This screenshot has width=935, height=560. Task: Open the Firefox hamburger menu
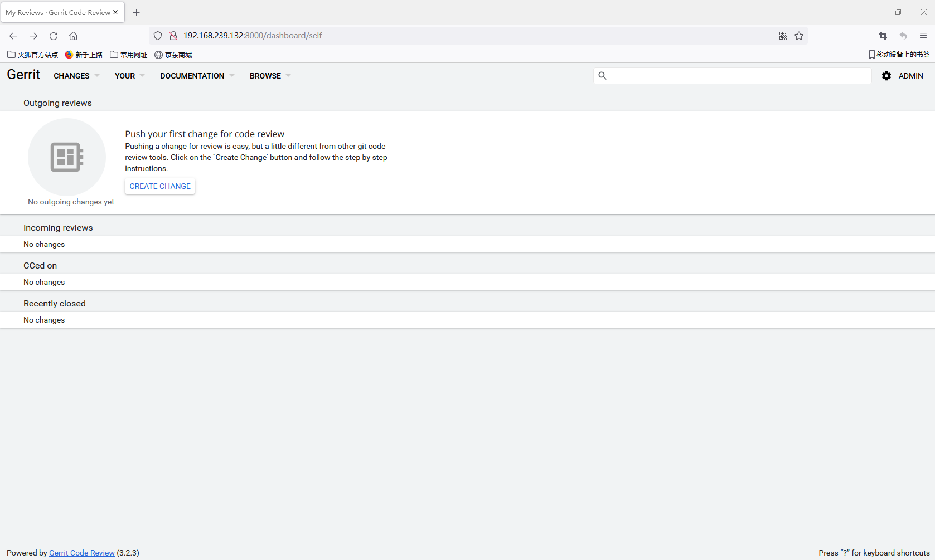click(x=923, y=36)
